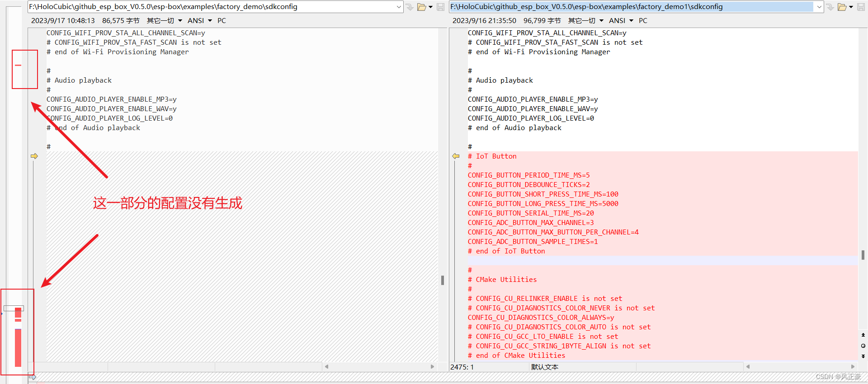Click CONFIG_CU_DIAGNOSTICS_COLOR_AUTO line
868x384 pixels.
[x=559, y=327]
